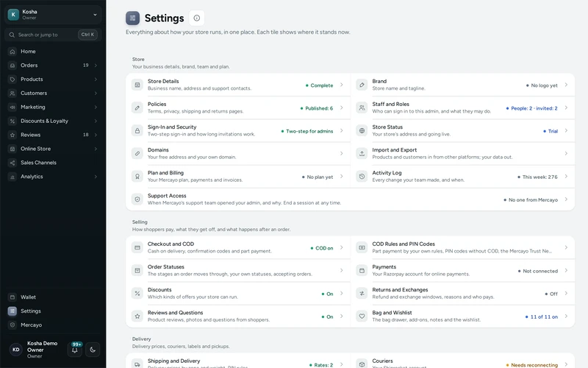
Task: Click the KD user avatar
Action: pos(15,350)
